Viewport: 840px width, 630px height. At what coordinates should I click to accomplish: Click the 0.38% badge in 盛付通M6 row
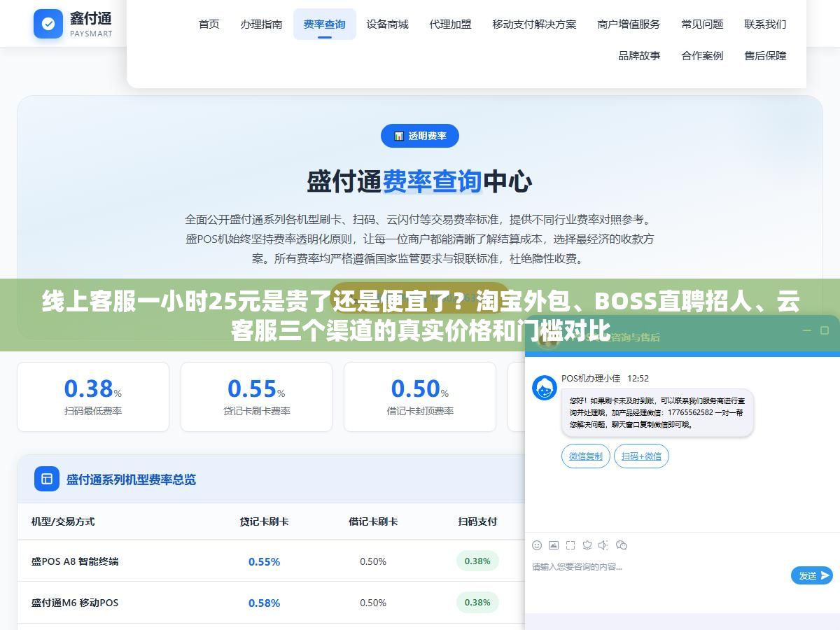(x=477, y=602)
